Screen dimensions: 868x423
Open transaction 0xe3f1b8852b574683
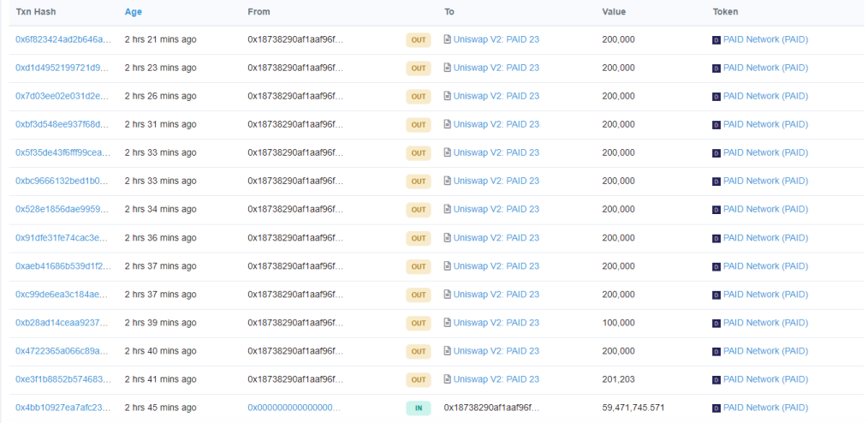[63, 379]
